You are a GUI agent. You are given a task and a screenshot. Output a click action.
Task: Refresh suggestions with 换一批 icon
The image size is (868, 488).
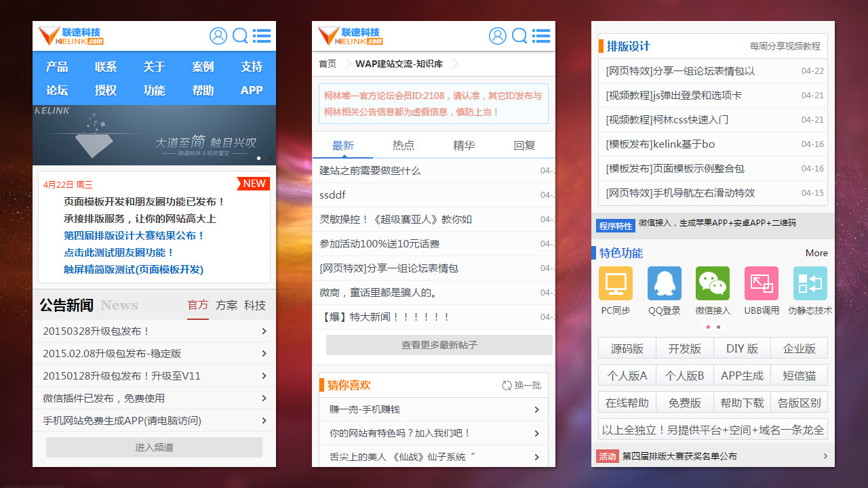tap(507, 386)
